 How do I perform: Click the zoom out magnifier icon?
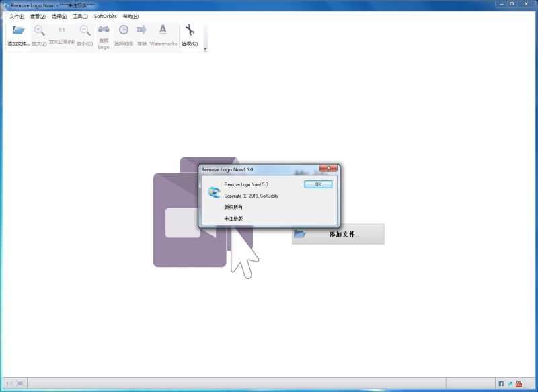[85, 31]
